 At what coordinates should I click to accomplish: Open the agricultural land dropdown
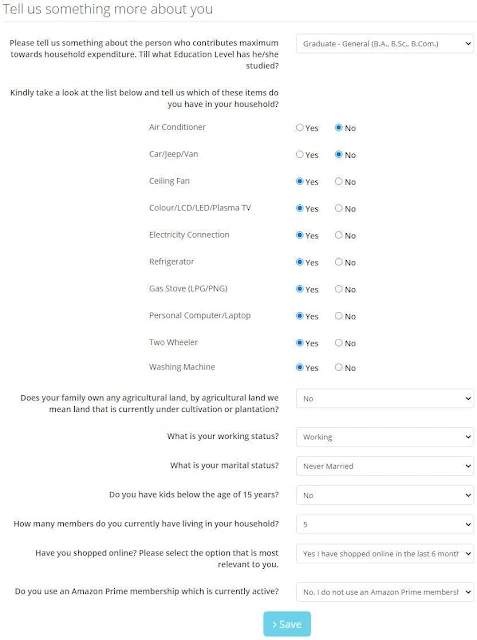click(385, 398)
